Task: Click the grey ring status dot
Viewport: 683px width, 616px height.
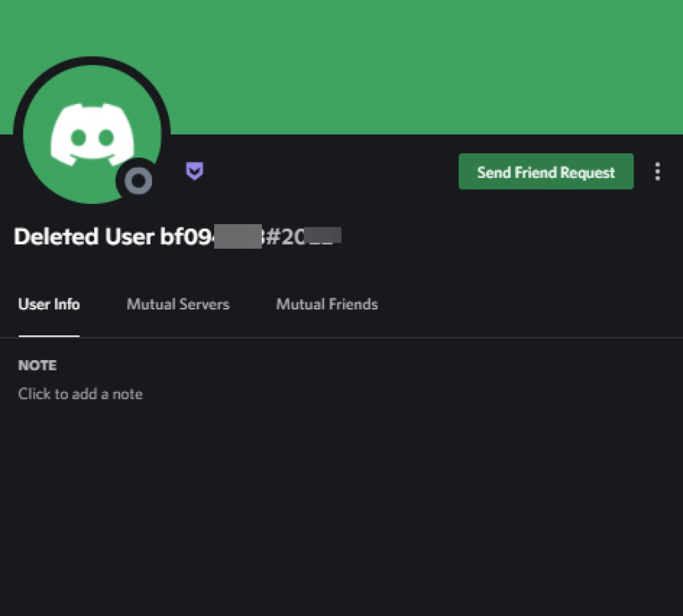Action: point(138,180)
